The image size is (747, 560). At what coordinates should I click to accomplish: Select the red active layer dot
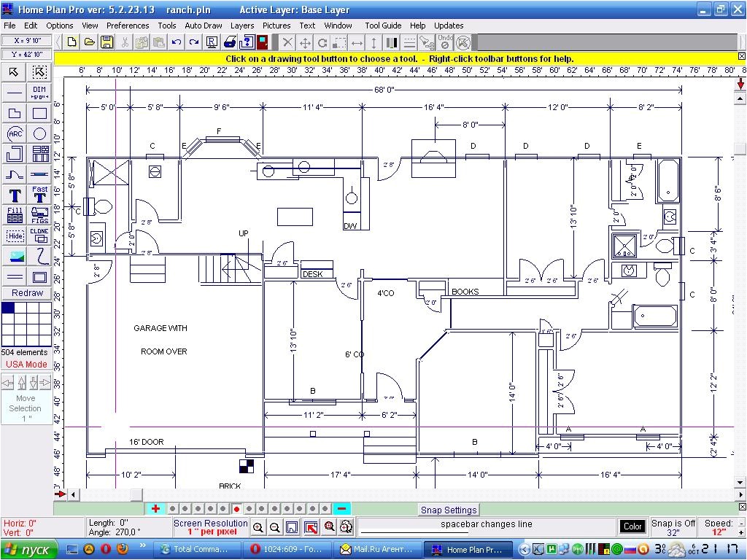[236, 510]
